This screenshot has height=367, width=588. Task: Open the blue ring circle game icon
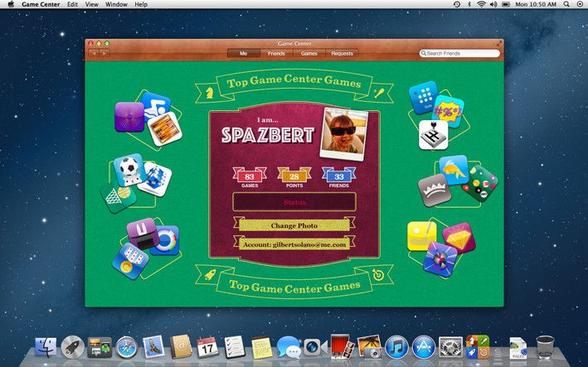coord(165,240)
